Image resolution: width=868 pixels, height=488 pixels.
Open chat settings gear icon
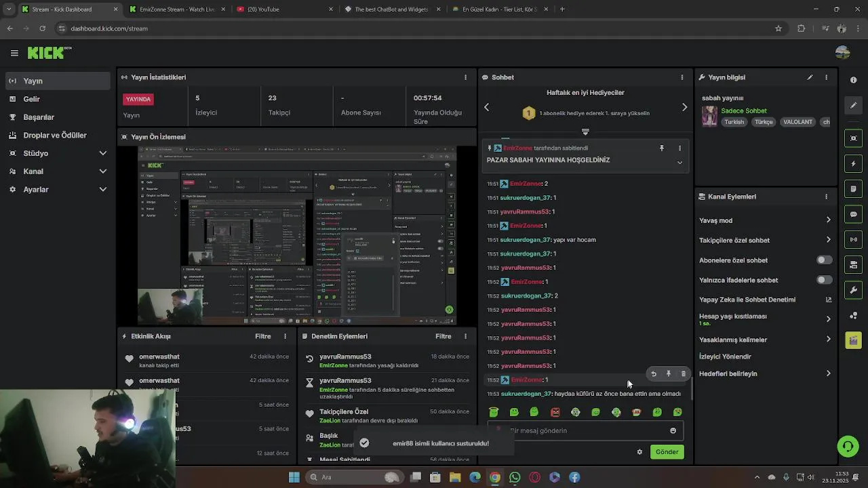[x=639, y=452]
